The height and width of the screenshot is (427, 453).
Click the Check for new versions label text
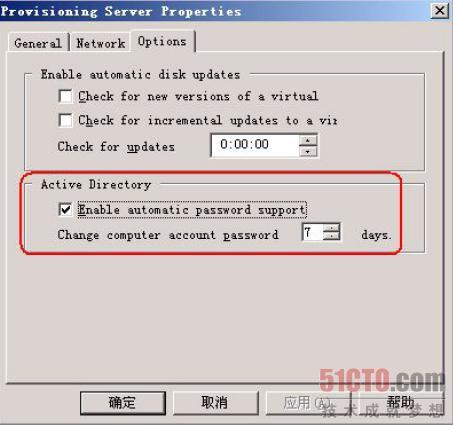(198, 96)
